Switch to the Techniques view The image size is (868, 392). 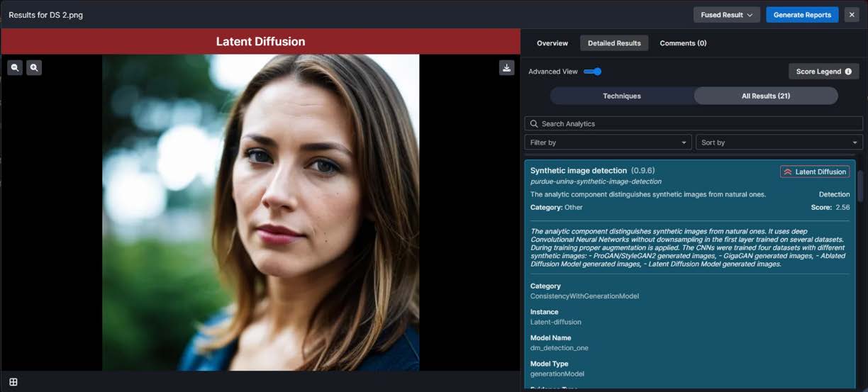622,96
